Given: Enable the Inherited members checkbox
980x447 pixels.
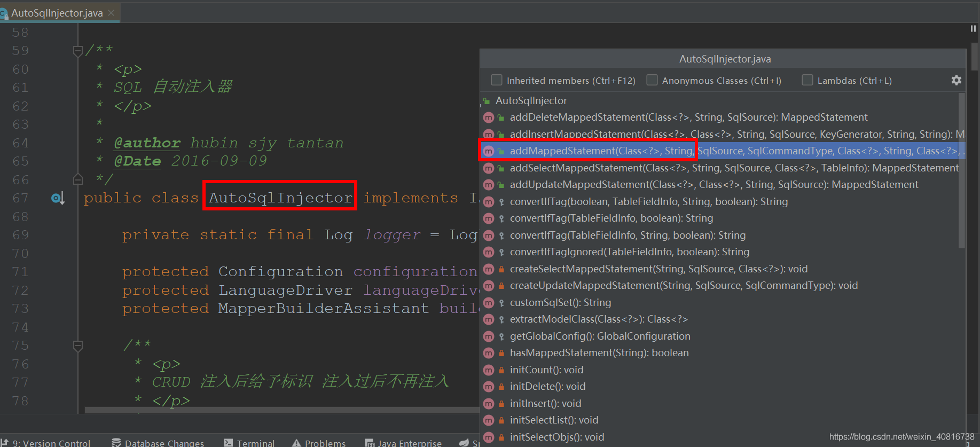Looking at the screenshot, I should click(x=497, y=80).
